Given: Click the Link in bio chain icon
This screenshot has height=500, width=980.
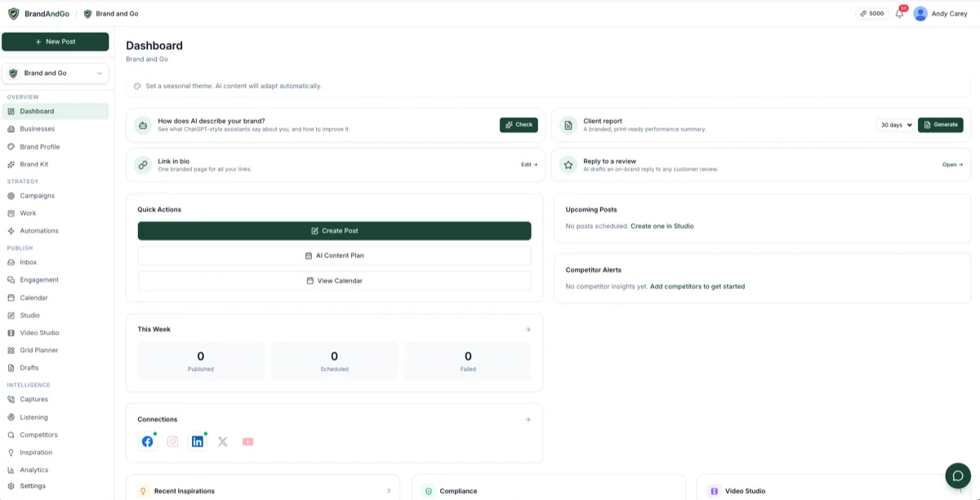Looking at the screenshot, I should 143,164.
